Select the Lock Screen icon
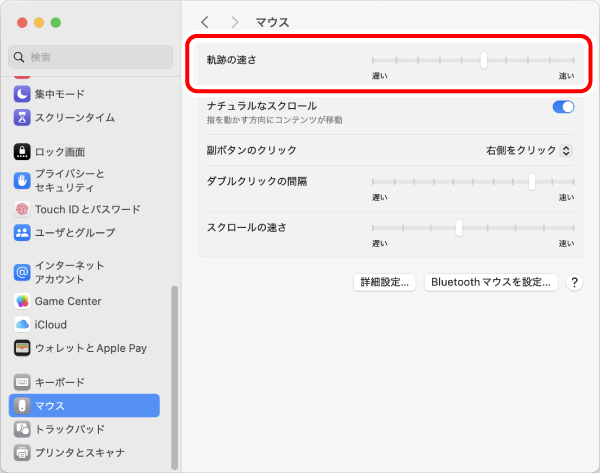The image size is (600, 473). [22, 152]
